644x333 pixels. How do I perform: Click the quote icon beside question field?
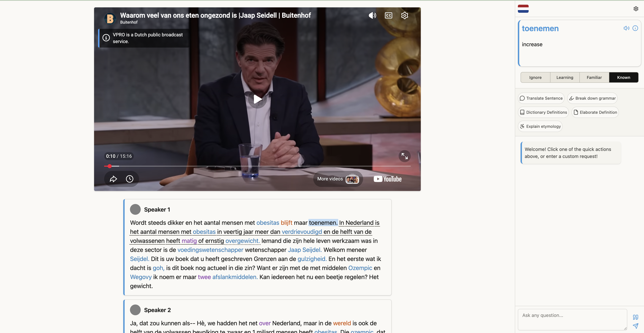point(635,317)
